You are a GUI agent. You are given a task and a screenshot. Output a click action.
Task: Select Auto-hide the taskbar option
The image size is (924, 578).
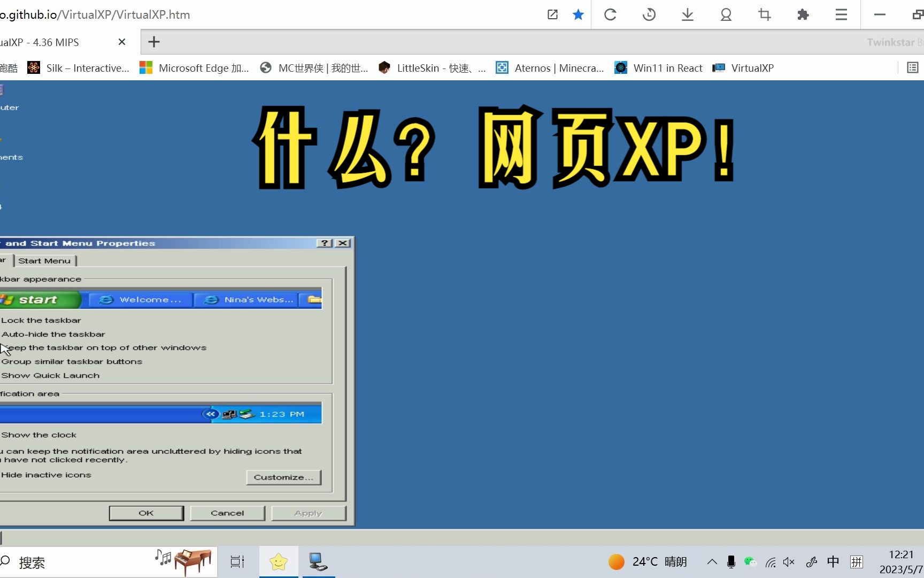point(53,334)
